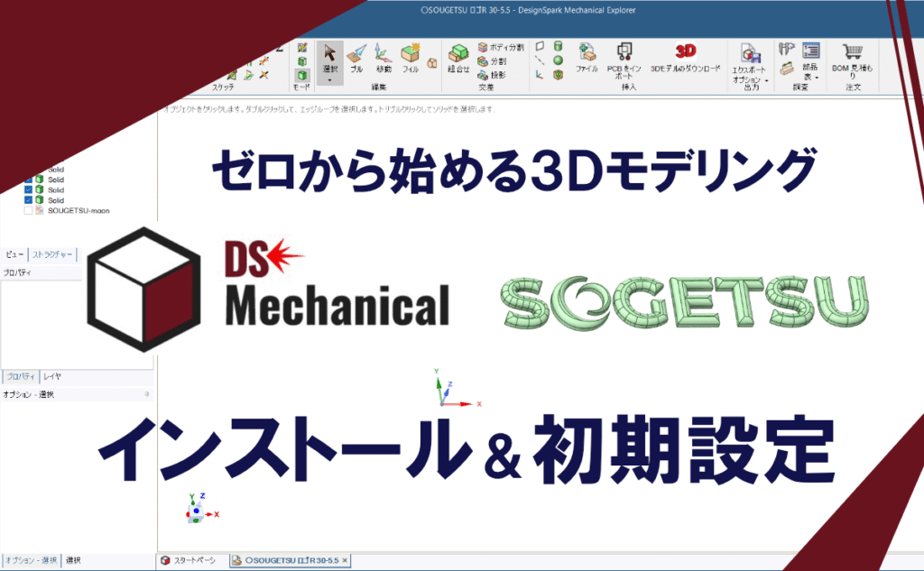The image size is (924, 571).
Task: Switch to sketch mode using pencil icon
Action: coord(302,47)
